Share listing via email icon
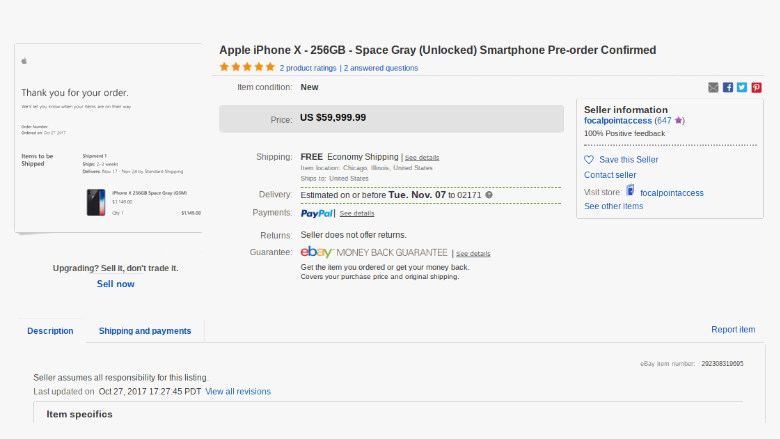Viewport: 780px width, 439px height. (x=713, y=88)
